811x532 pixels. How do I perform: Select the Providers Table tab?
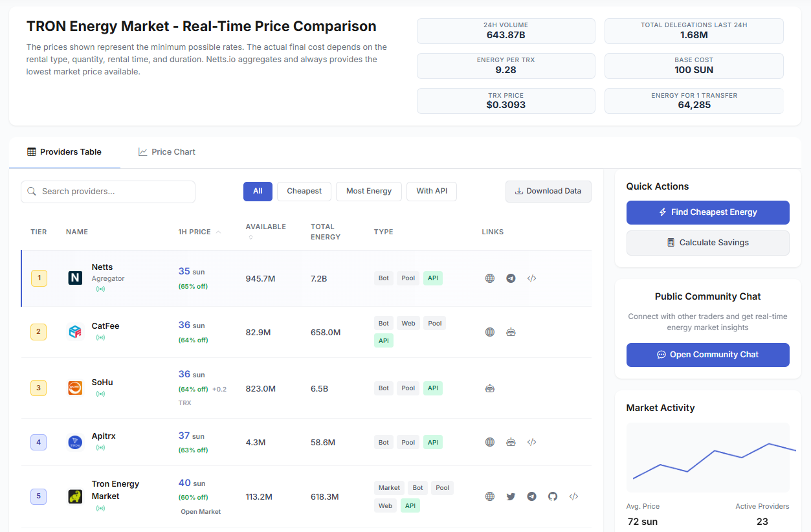click(x=65, y=152)
